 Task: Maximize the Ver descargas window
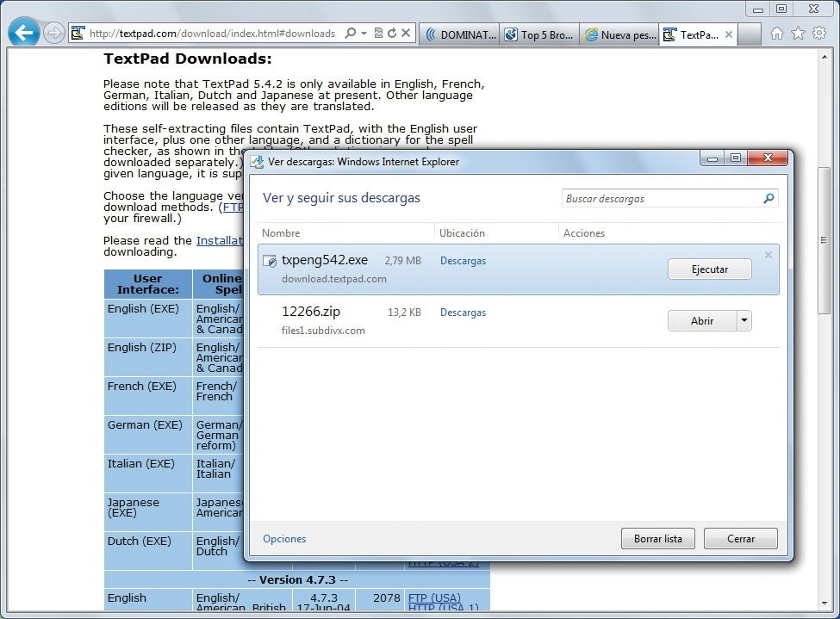[736, 158]
